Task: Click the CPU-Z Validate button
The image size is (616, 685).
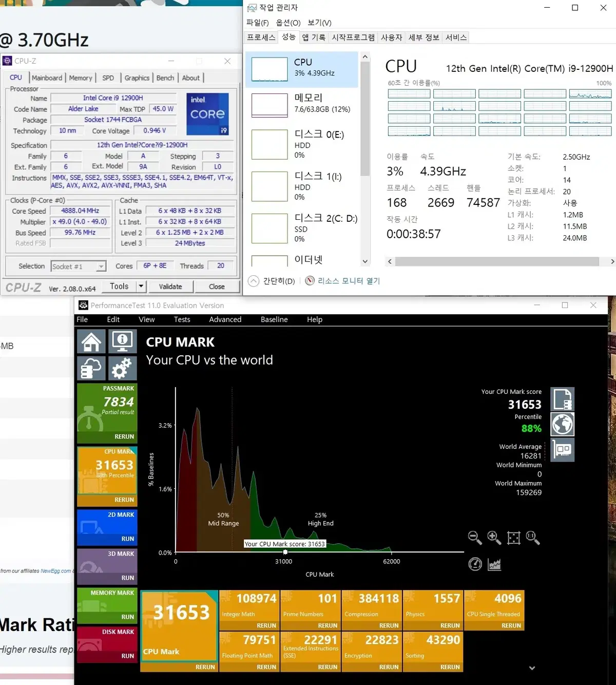Action: pyautogui.click(x=170, y=287)
